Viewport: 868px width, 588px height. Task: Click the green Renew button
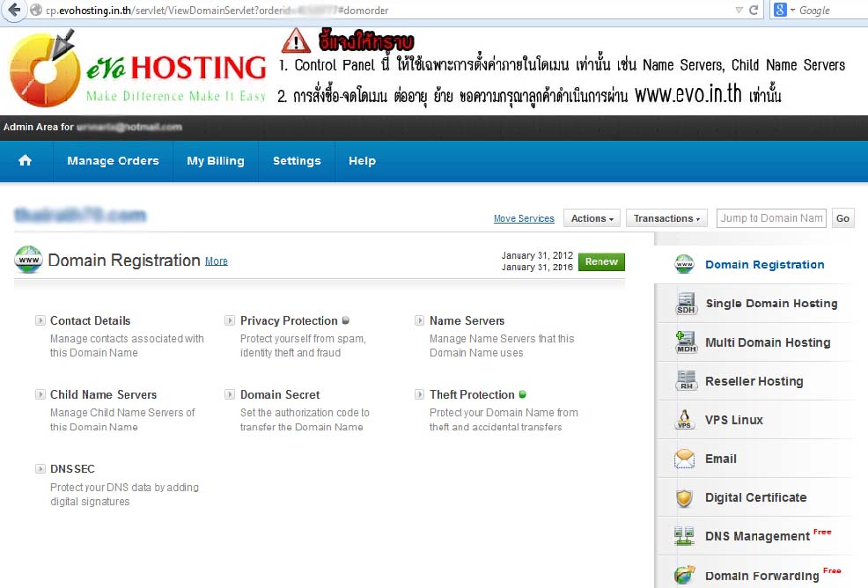601,261
